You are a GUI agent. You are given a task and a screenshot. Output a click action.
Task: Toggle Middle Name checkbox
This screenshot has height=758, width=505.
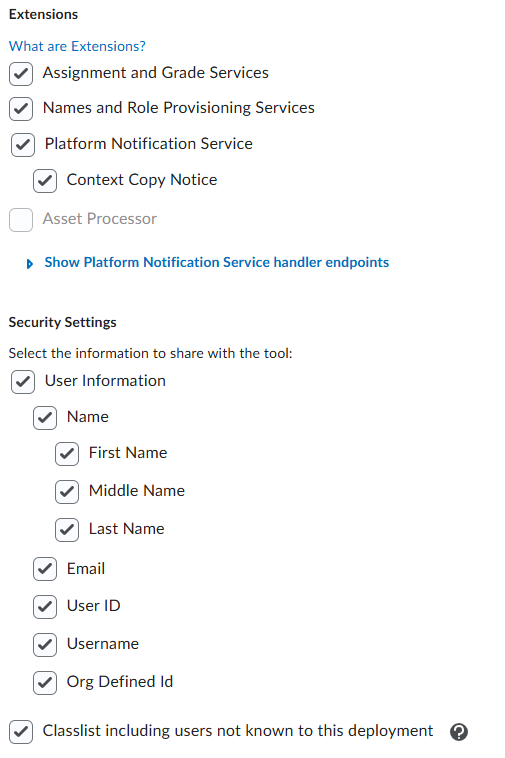67,492
